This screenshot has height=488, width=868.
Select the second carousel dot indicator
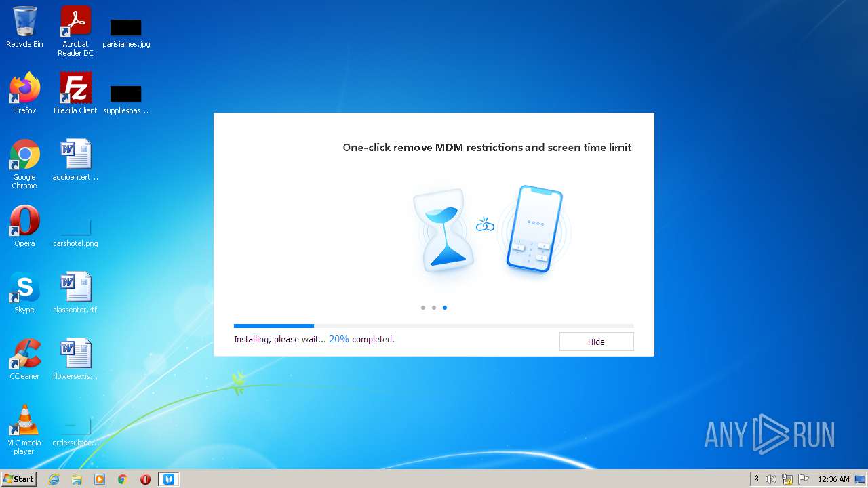click(x=434, y=308)
